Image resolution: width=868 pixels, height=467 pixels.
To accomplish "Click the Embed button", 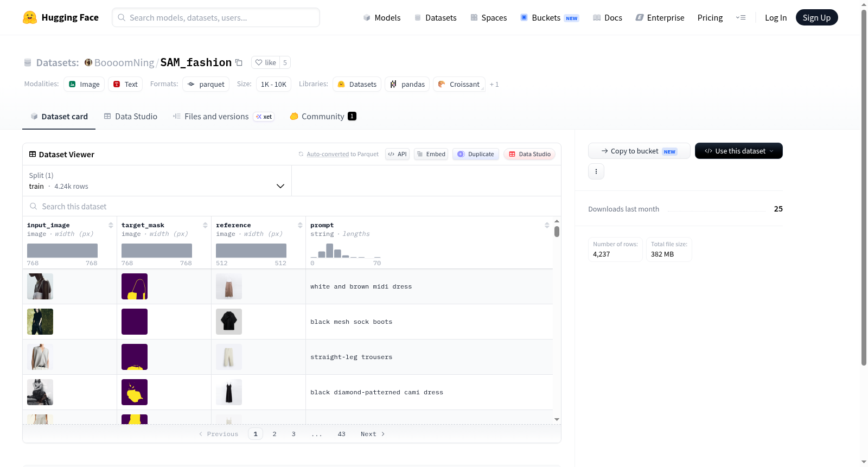I will click(431, 154).
